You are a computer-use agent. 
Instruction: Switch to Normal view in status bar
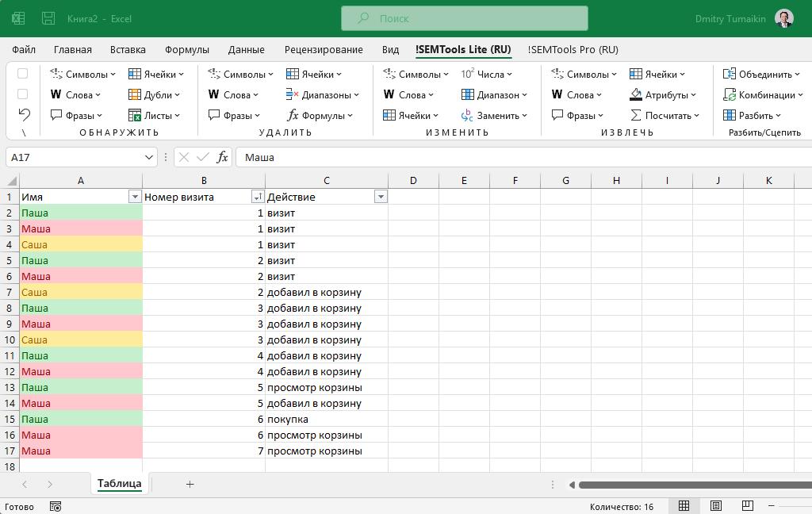click(684, 506)
